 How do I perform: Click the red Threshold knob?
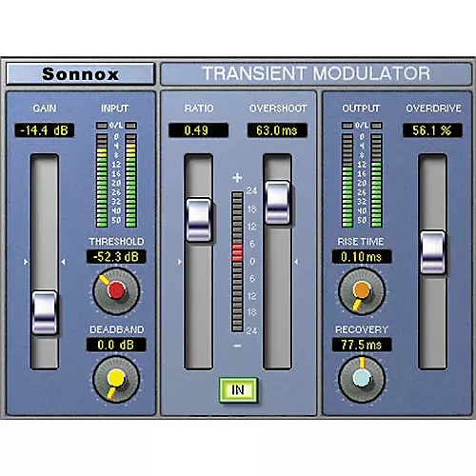pos(116,291)
